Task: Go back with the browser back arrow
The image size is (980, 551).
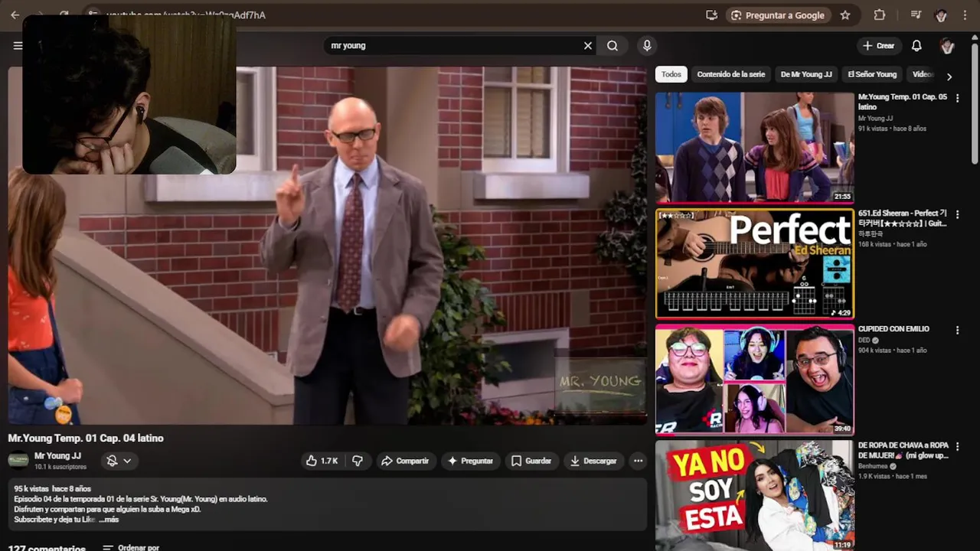Action: [15, 15]
